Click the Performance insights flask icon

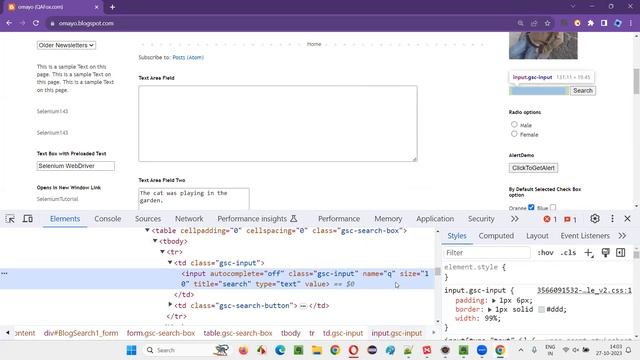tap(293, 219)
